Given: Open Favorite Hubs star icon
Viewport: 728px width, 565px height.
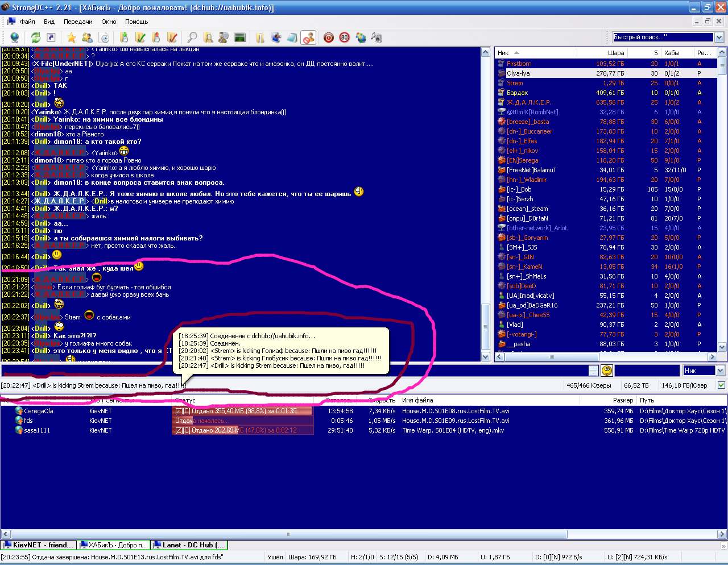Looking at the screenshot, I should point(71,38).
